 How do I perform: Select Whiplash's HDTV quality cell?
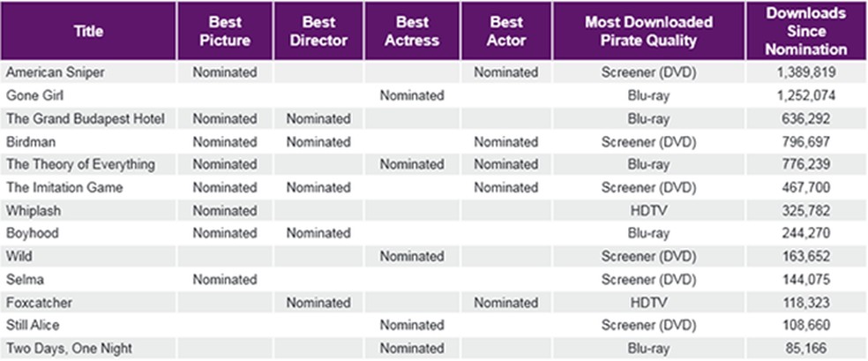648,210
